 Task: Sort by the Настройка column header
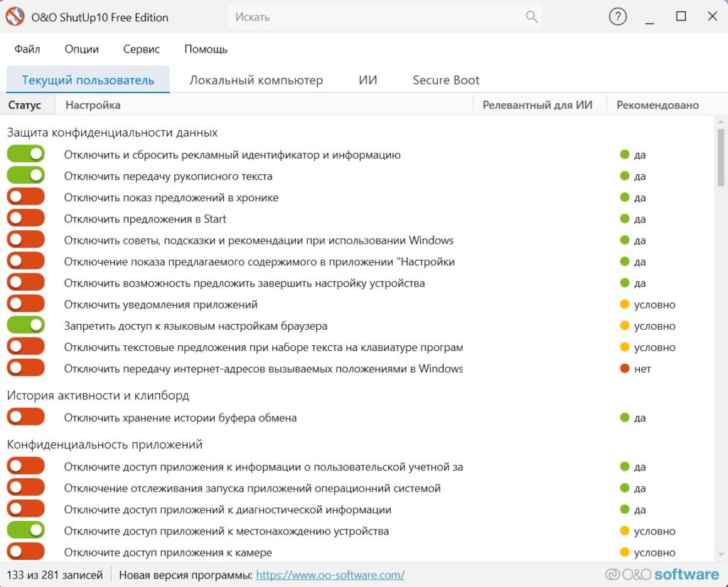(264, 105)
